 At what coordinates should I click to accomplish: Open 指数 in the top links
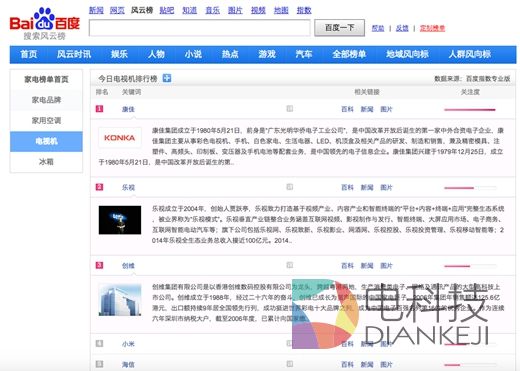pos(304,10)
